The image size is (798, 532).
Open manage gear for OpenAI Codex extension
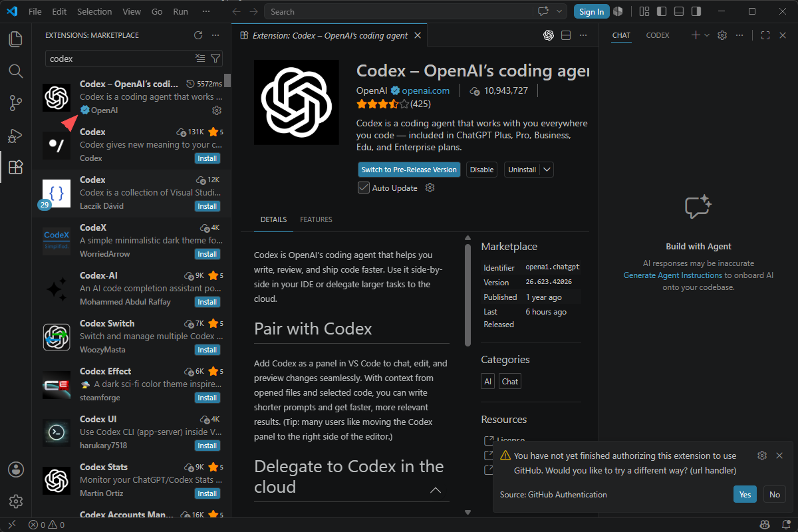coord(216,110)
